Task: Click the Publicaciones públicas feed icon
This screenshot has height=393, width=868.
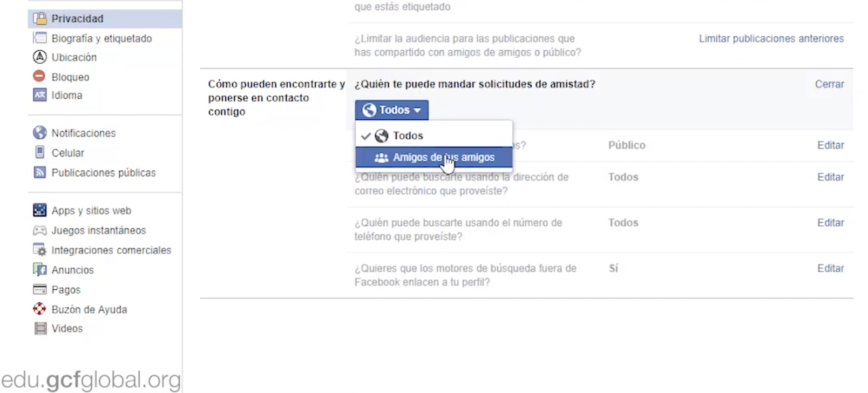Action: [x=40, y=172]
